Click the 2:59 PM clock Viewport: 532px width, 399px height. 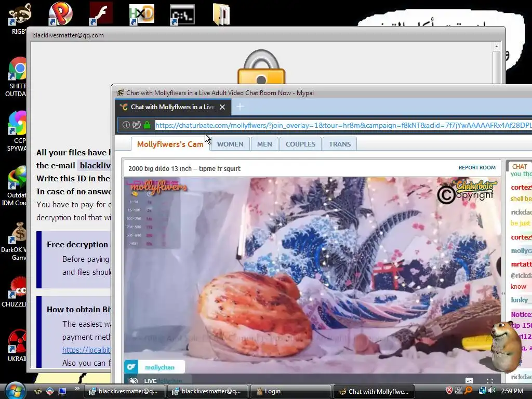click(512, 391)
